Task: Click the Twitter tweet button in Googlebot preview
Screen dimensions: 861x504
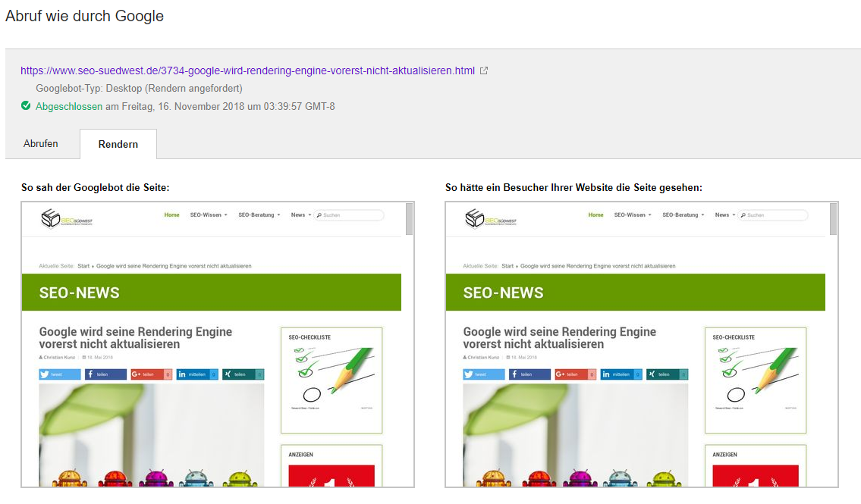Action: 60,374
